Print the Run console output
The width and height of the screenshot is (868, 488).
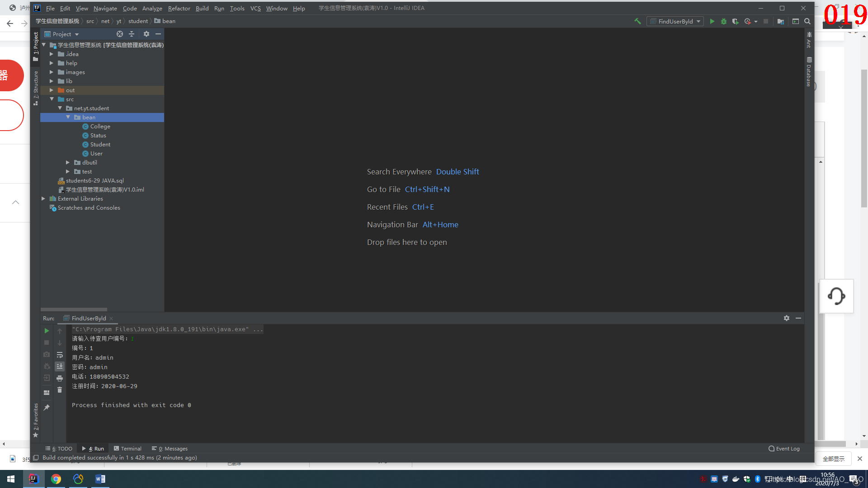coord(60,378)
